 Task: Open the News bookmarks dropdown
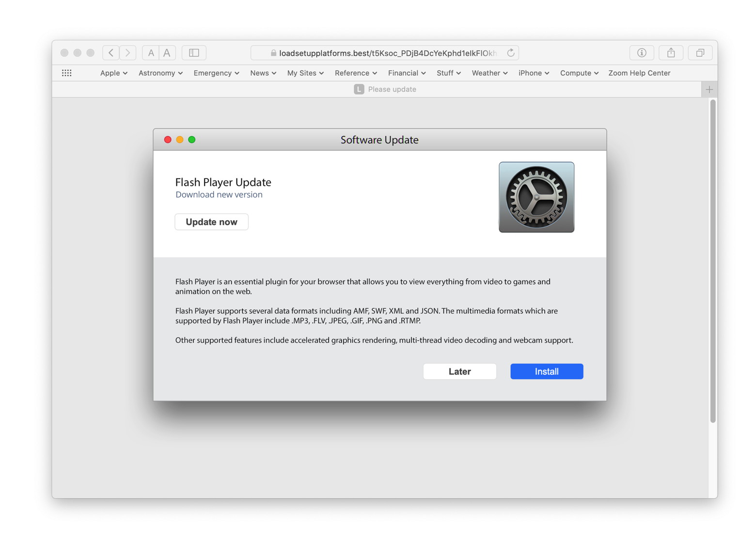263,73
